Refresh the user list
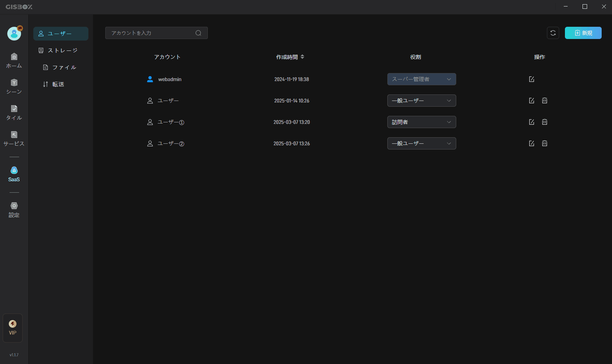 (x=553, y=33)
